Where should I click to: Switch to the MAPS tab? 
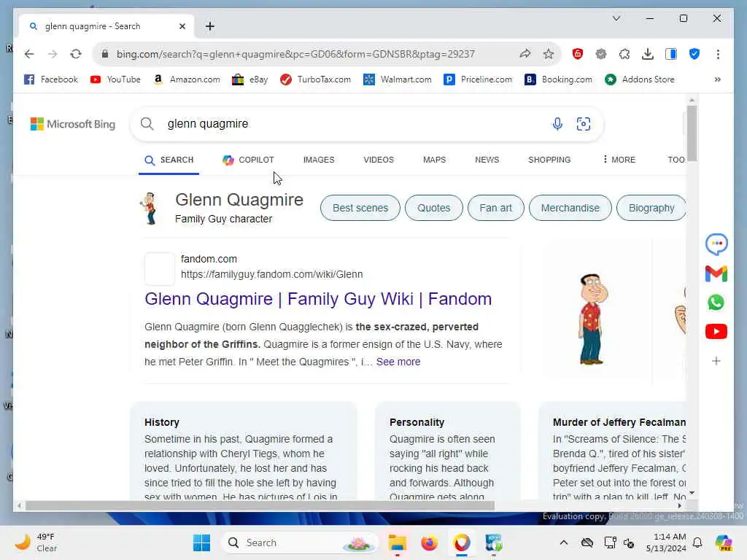click(435, 160)
